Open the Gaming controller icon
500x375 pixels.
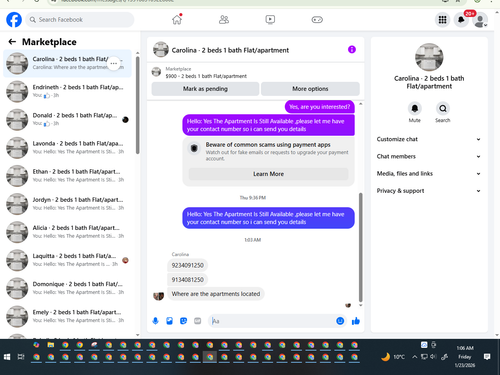[x=317, y=20]
